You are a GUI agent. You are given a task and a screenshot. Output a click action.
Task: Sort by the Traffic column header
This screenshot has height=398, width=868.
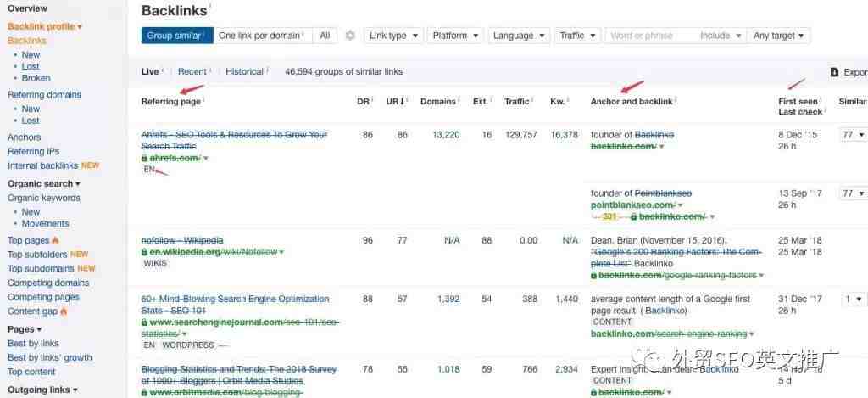click(x=517, y=102)
